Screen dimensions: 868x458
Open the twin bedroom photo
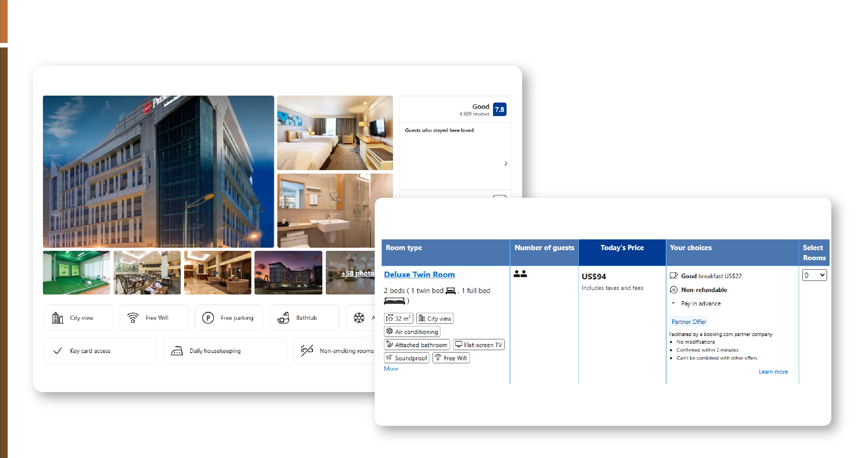(335, 133)
